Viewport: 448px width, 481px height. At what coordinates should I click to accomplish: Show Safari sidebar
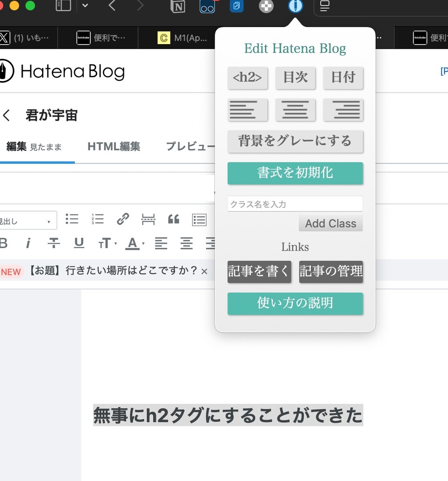click(63, 5)
